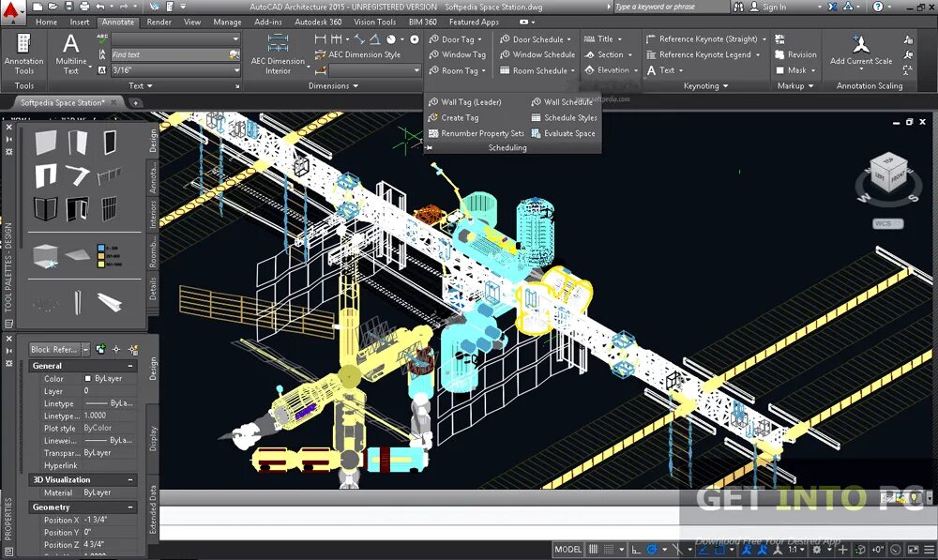
Task: Click select objects icon in Properties palette
Action: pyautogui.click(x=116, y=349)
